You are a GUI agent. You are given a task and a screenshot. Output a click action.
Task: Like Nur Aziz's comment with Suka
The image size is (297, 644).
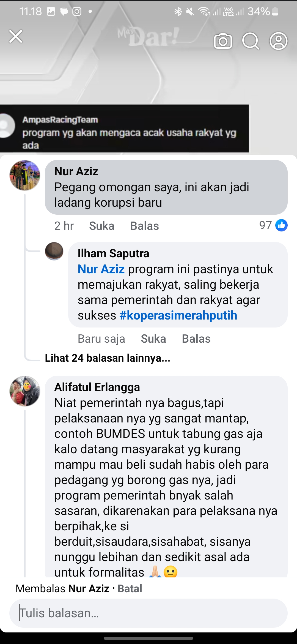coord(102,226)
